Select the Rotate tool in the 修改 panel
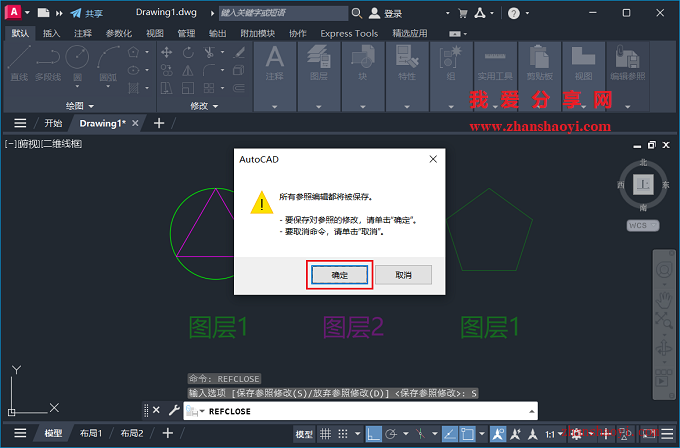Image resolution: width=680 pixels, height=448 pixels. click(188, 52)
